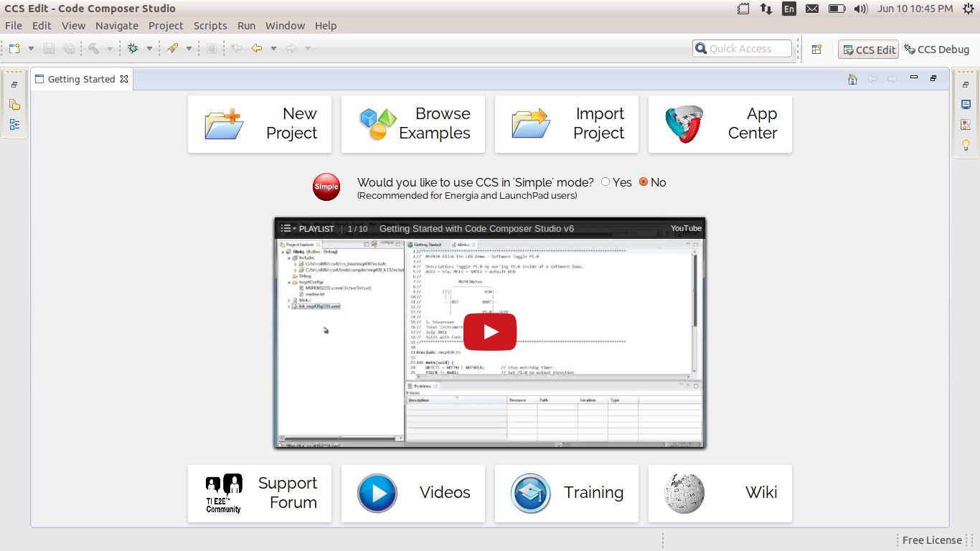Click the flashlight Search toolbar icon
This screenshot has height=551, width=980.
coord(172,49)
